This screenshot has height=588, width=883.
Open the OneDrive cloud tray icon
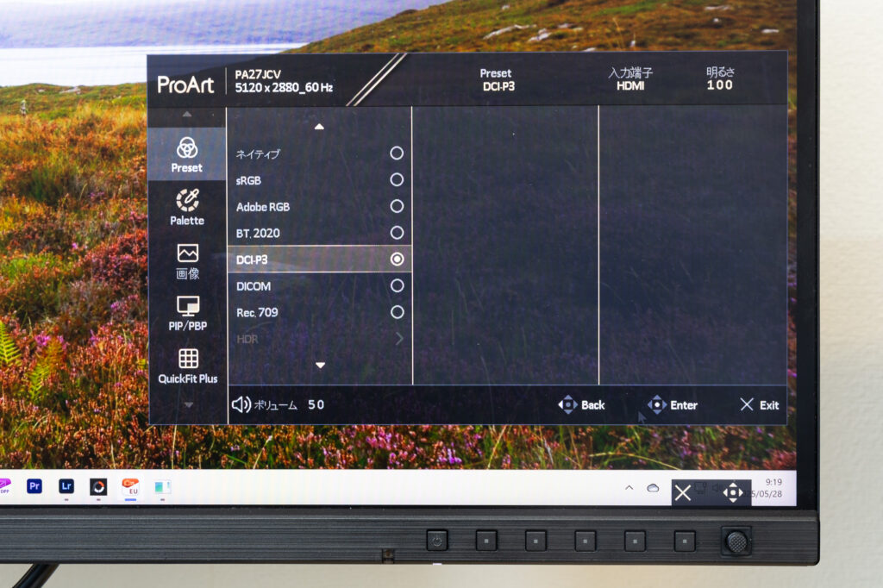(x=654, y=488)
